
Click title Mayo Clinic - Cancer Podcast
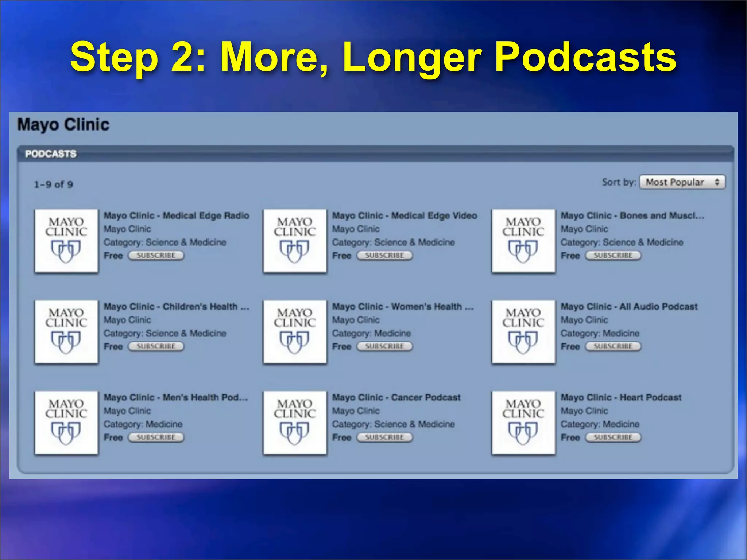tap(396, 397)
